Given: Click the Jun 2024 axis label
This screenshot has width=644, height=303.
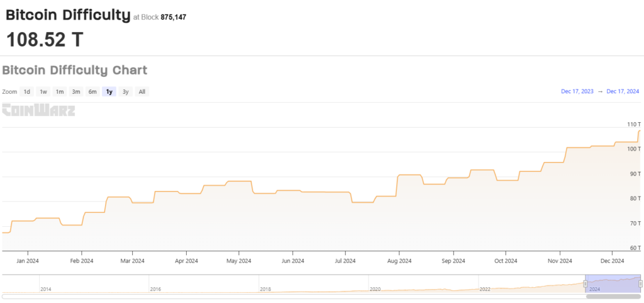Looking at the screenshot, I should 293,261.
